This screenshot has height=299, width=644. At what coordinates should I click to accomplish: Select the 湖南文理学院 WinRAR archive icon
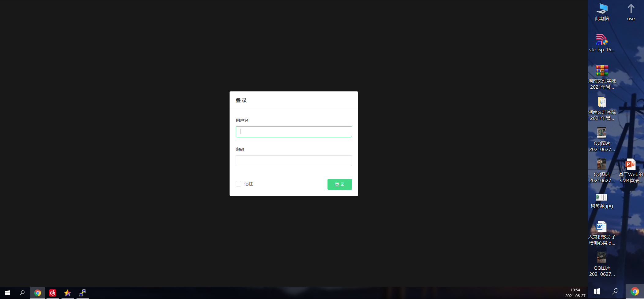(x=602, y=77)
